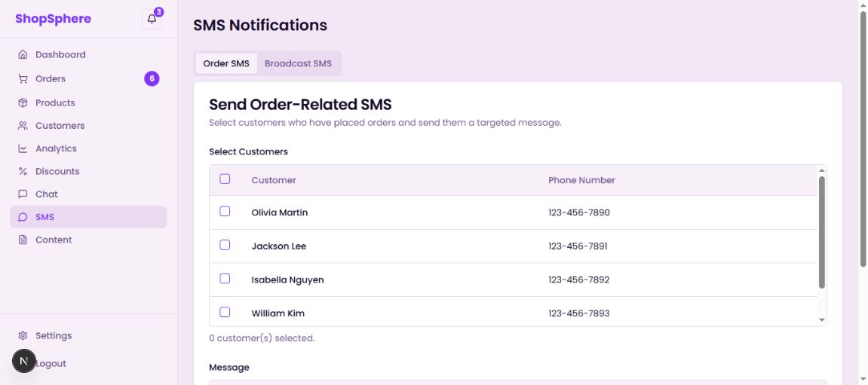Click the Chat bubble icon
The height and width of the screenshot is (385, 868).
point(23,194)
